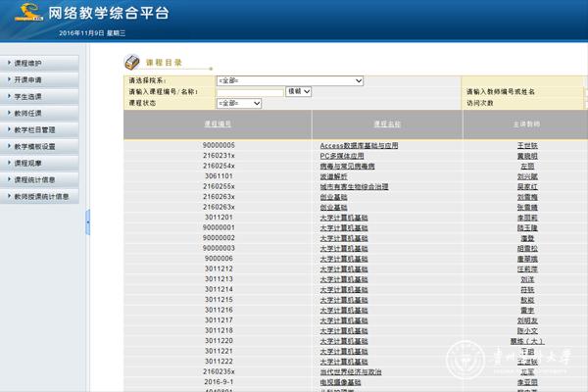Open 当代世界经济与政治 course link

pyautogui.click(x=351, y=371)
